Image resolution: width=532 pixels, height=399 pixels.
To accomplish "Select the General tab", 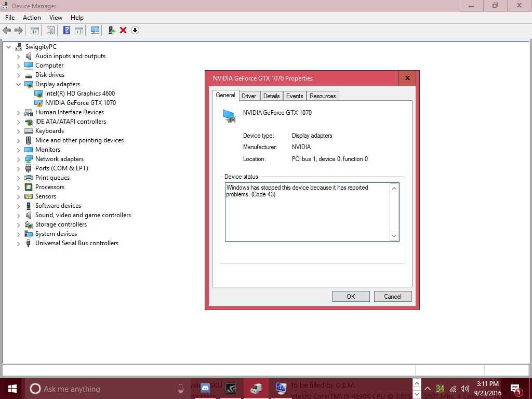I will pyautogui.click(x=225, y=96).
